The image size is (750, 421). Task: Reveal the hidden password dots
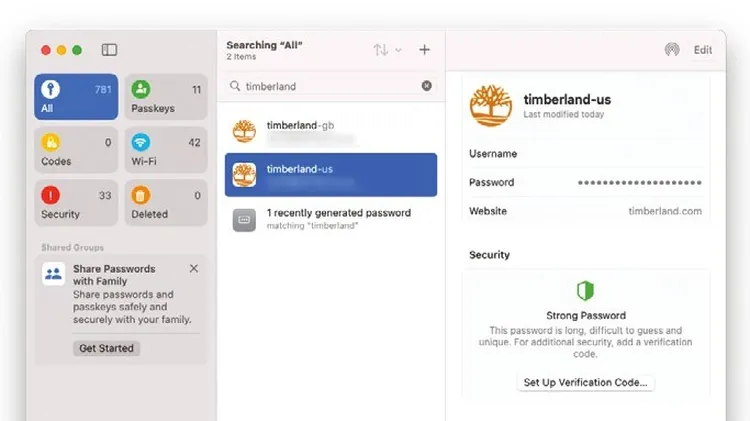coord(640,182)
